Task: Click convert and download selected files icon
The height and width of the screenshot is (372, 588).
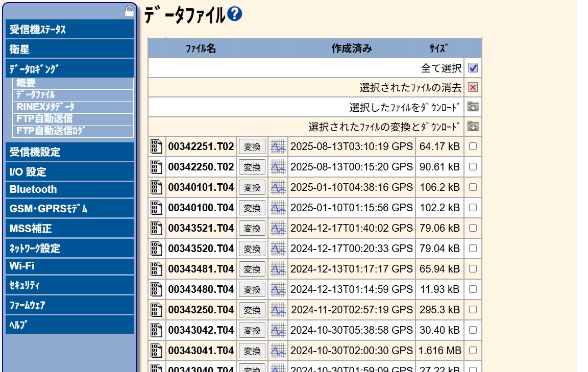Action: pyautogui.click(x=473, y=127)
